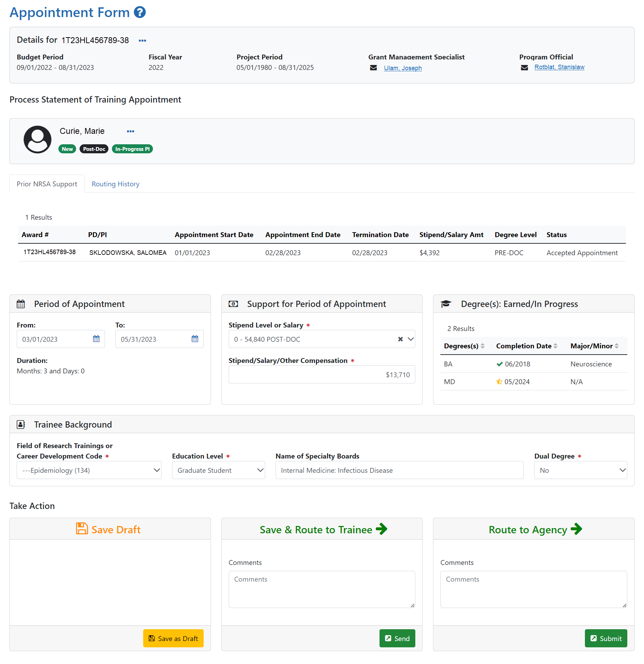The width and height of the screenshot is (644, 664).
Task: Click the PRE-DOC degree level cell
Action: pos(509,253)
